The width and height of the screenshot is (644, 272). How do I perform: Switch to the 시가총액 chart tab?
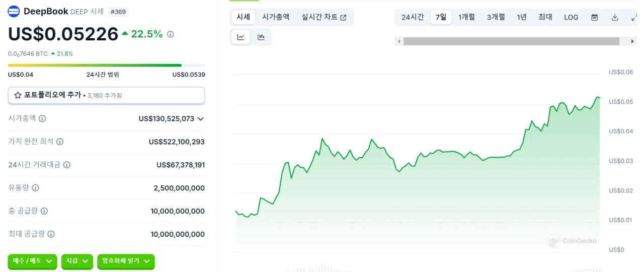pyautogui.click(x=276, y=17)
